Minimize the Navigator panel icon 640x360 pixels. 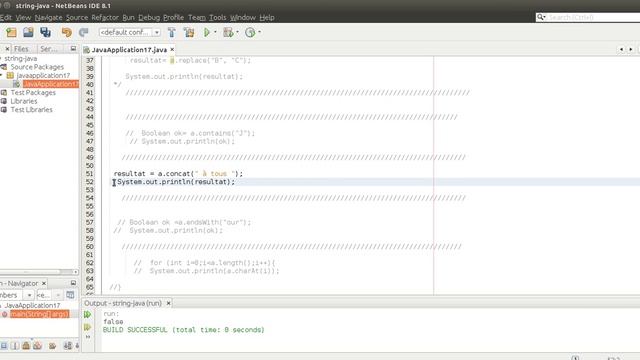tap(73, 283)
